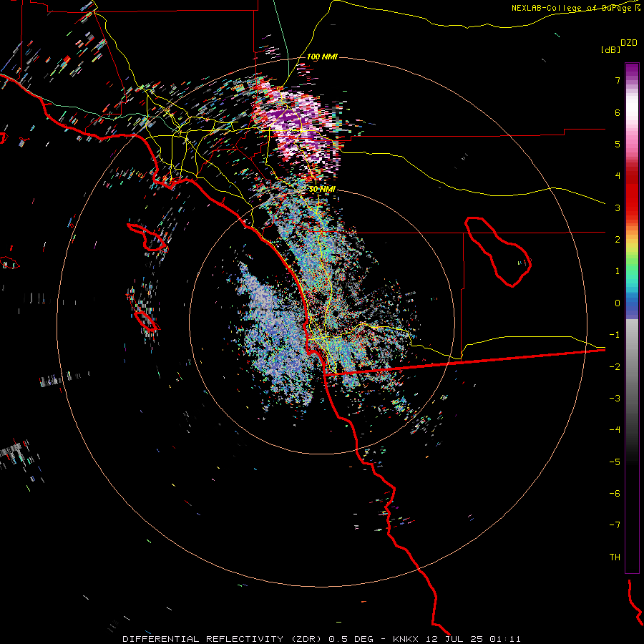Screen dimensions: 644x644
Task: Click the colorbar value 2 label
Action: 618,240
